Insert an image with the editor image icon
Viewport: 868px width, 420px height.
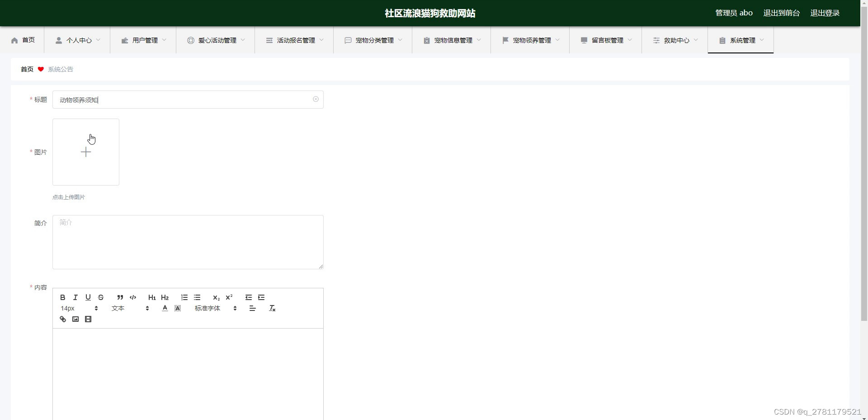pyautogui.click(x=75, y=319)
